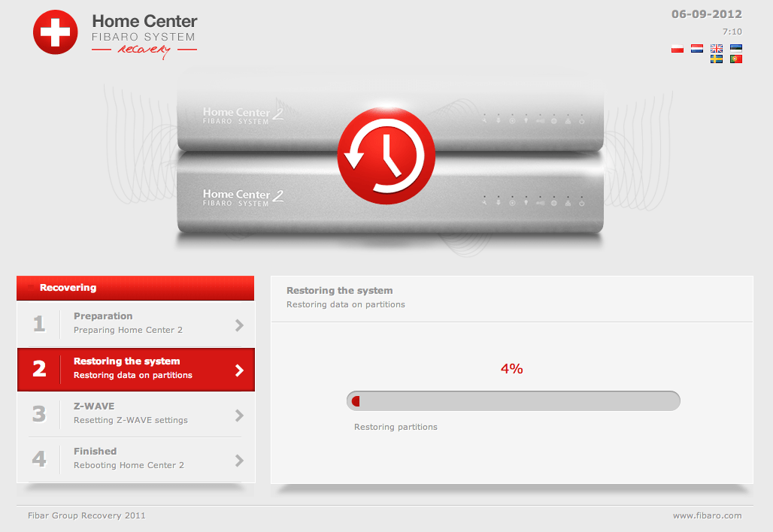This screenshot has width=773, height=532.
Task: Click the 7:10 time display
Action: [x=732, y=32]
